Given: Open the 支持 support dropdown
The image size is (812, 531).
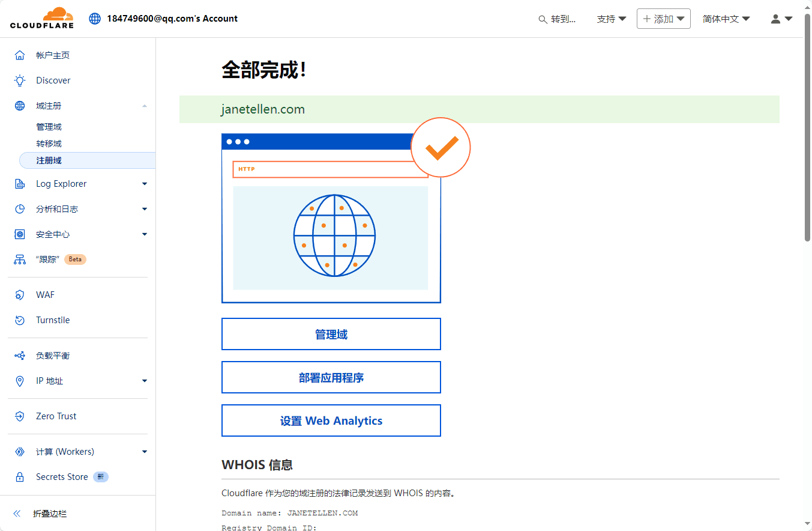Looking at the screenshot, I should pyautogui.click(x=611, y=19).
